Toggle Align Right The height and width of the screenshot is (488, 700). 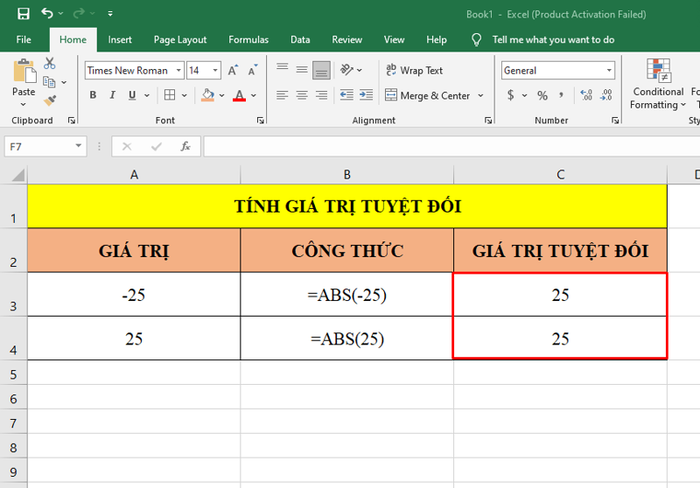pyautogui.click(x=321, y=95)
